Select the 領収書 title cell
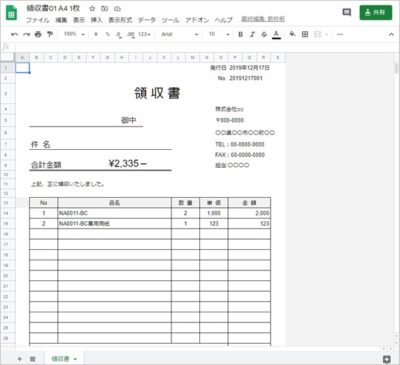The image size is (400, 365). 157,93
